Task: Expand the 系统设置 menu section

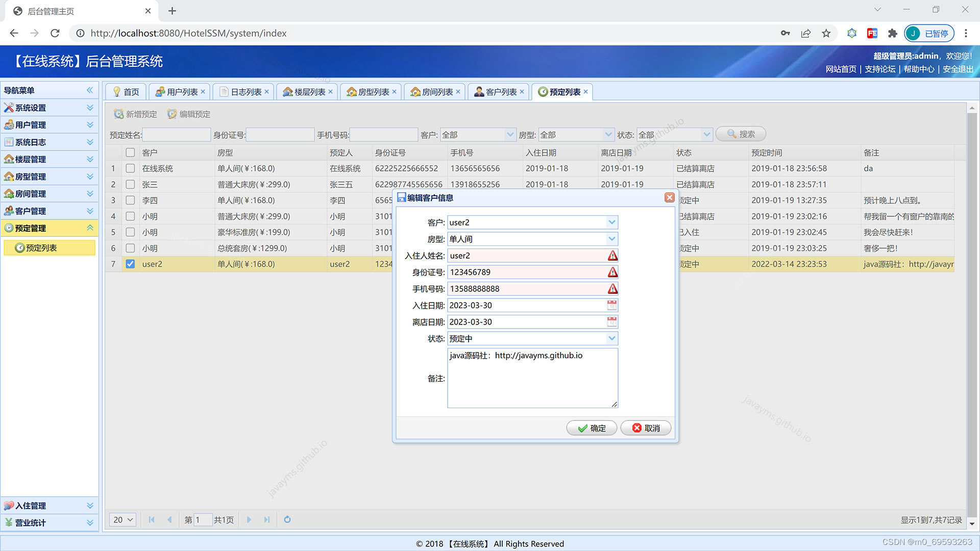Action: (x=50, y=108)
